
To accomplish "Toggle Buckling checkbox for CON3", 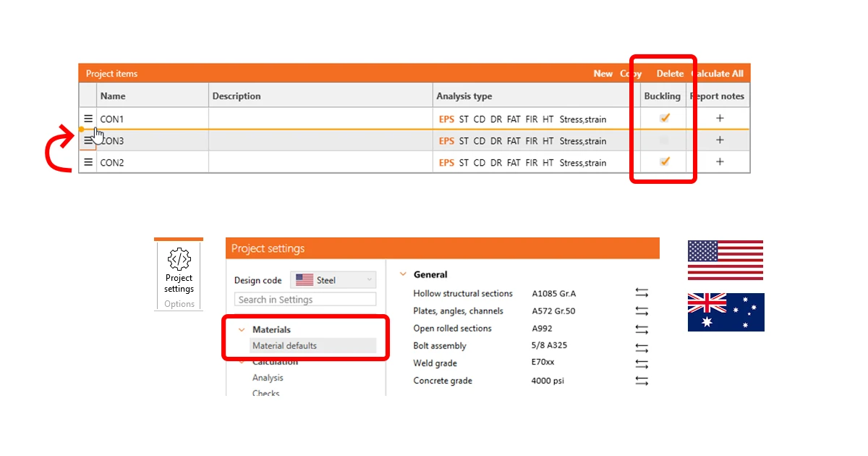I will (664, 140).
